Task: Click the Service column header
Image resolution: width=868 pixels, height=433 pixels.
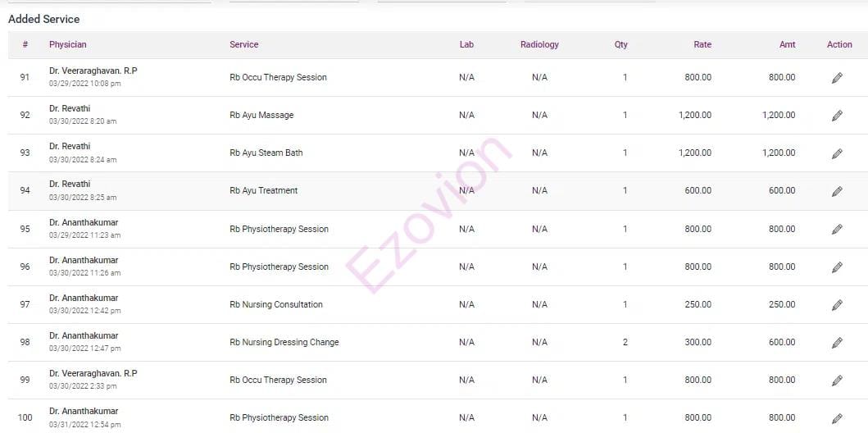Action: click(x=243, y=44)
